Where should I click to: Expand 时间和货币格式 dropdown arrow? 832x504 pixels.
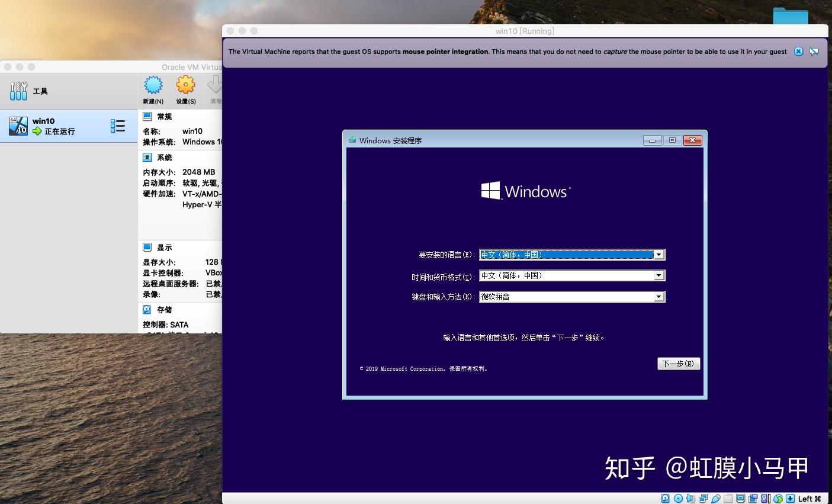[x=658, y=275]
